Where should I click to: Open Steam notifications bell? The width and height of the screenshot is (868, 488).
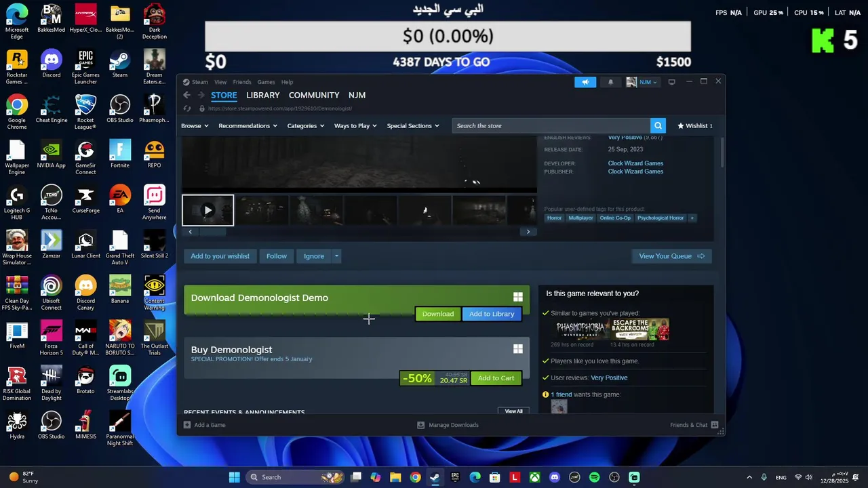click(610, 82)
